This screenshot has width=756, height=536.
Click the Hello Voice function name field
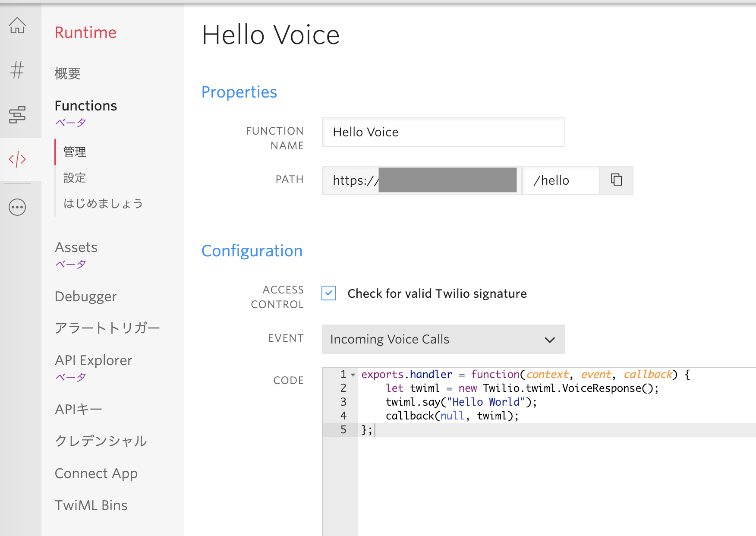(443, 132)
